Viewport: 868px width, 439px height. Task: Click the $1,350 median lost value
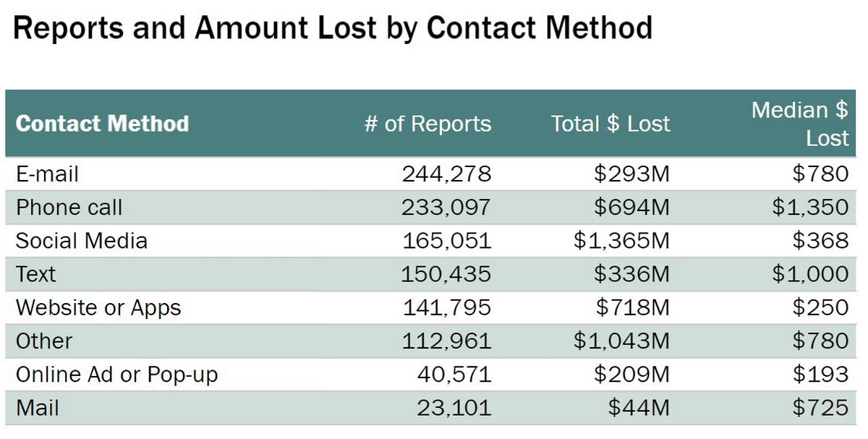[x=809, y=208]
